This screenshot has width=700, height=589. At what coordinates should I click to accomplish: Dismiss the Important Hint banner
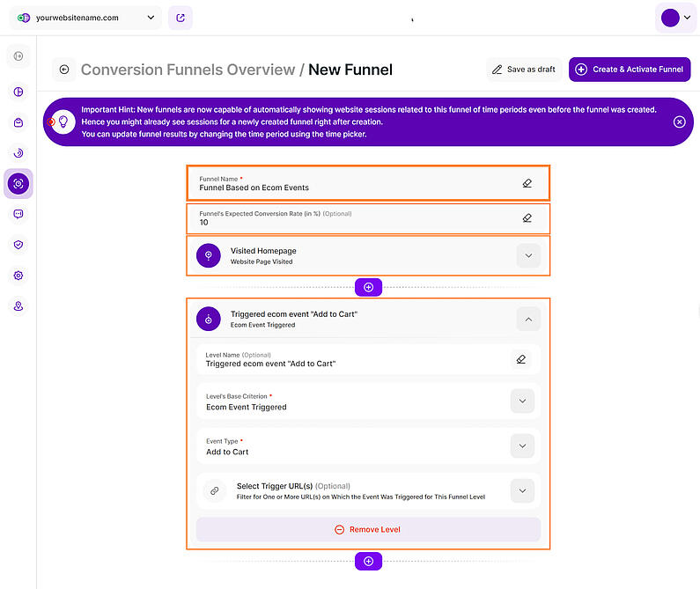pyautogui.click(x=679, y=121)
